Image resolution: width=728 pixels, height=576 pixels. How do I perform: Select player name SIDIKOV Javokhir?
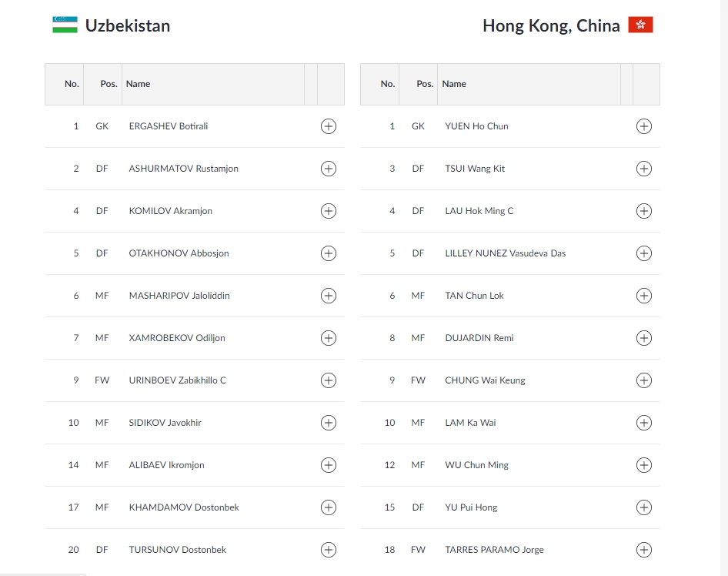[165, 423]
